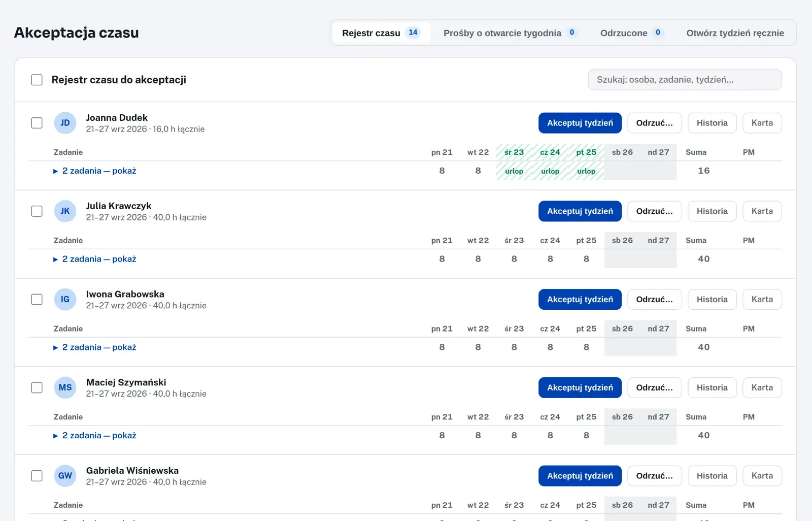Show Maciej Szymański's 2 zadania
This screenshot has width=812, height=521.
click(95, 436)
